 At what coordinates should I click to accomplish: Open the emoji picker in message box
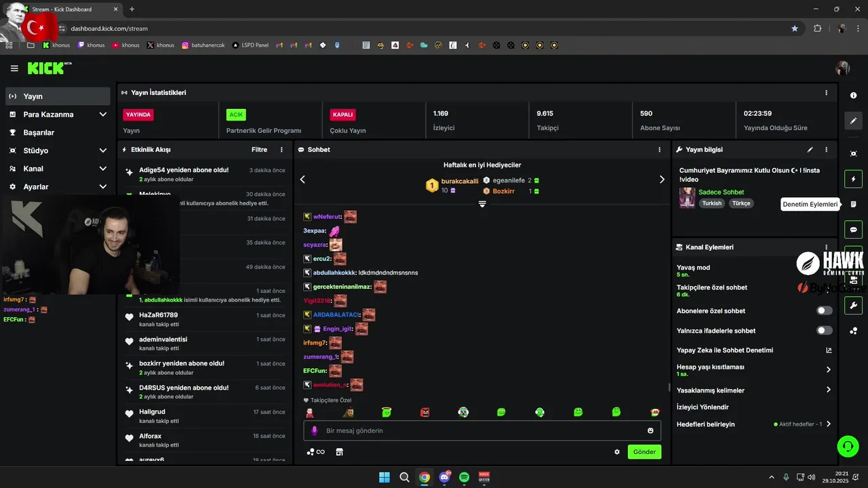pyautogui.click(x=650, y=430)
